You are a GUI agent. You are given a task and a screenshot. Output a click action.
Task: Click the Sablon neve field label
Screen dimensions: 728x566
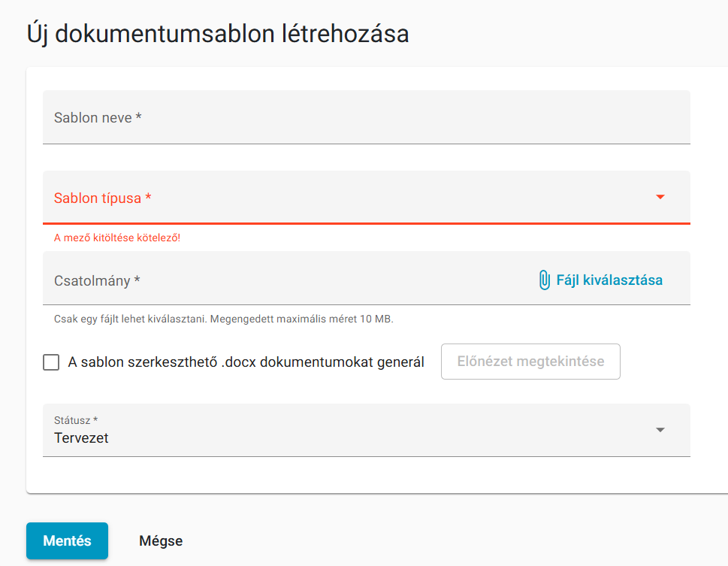[98, 117]
